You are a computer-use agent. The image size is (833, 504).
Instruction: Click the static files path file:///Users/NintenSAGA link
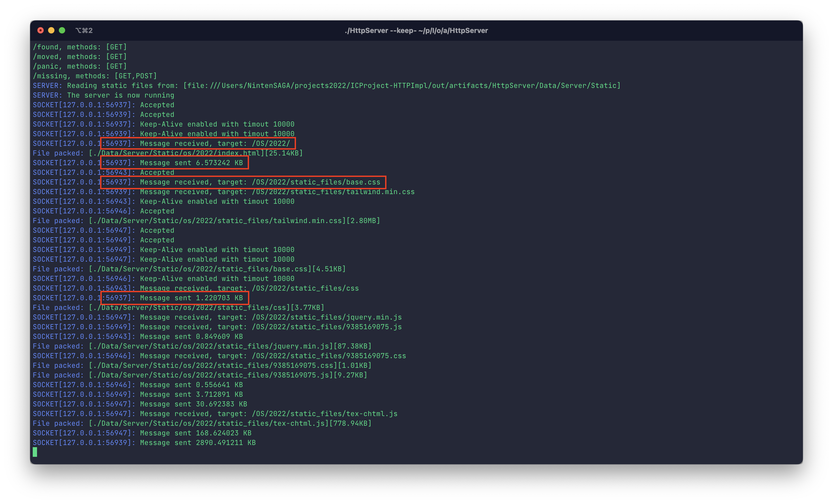pyautogui.click(x=402, y=86)
